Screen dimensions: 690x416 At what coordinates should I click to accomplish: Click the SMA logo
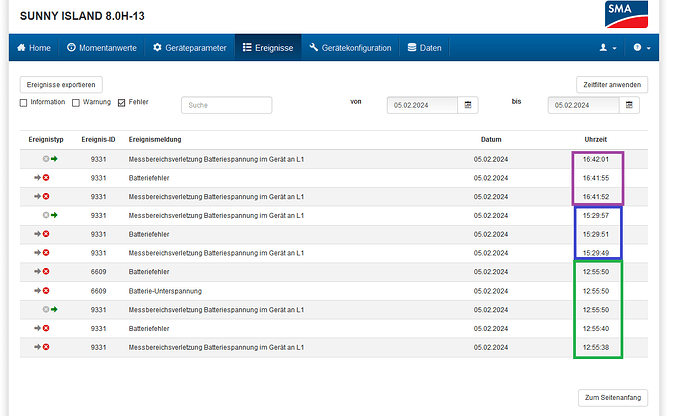[x=626, y=14]
